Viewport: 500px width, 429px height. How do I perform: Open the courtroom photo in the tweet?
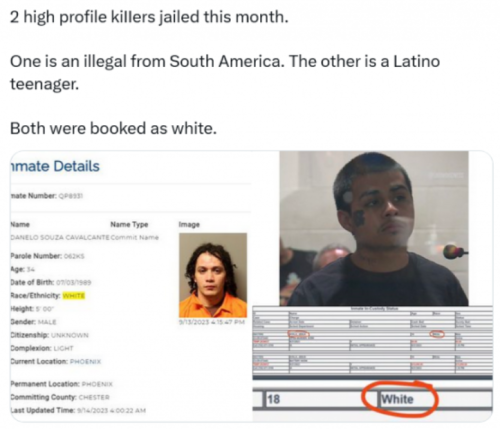point(374,228)
